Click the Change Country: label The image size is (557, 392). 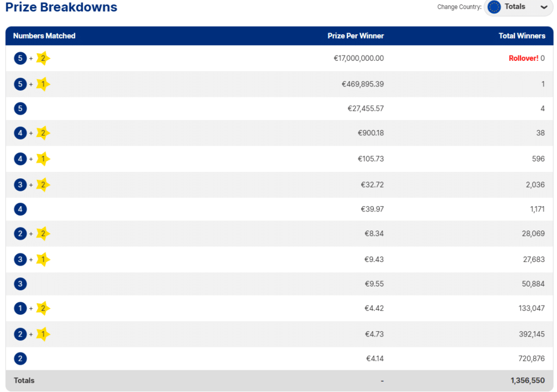pyautogui.click(x=459, y=7)
